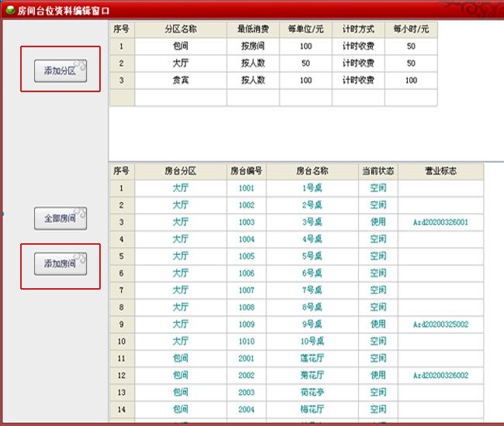Select the 包间 zone row in top table

(274, 46)
